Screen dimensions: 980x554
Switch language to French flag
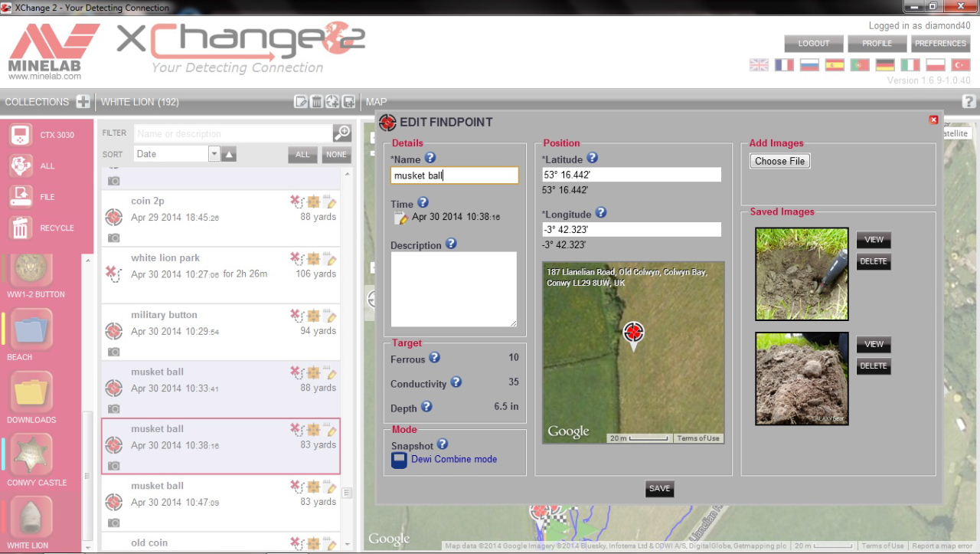point(784,65)
